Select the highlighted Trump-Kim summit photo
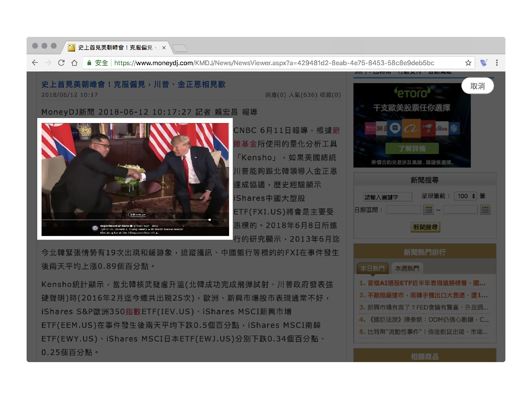The width and height of the screenshot is (532, 399). tap(135, 179)
